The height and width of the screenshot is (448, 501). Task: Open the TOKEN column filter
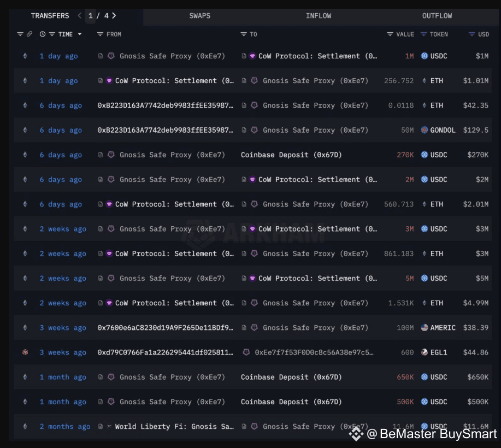click(423, 34)
